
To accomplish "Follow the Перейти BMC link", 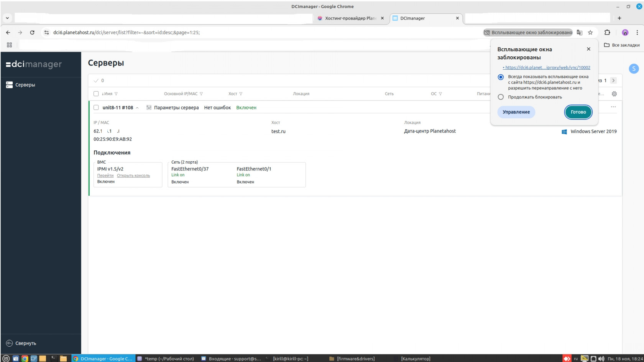I will 105,175.
